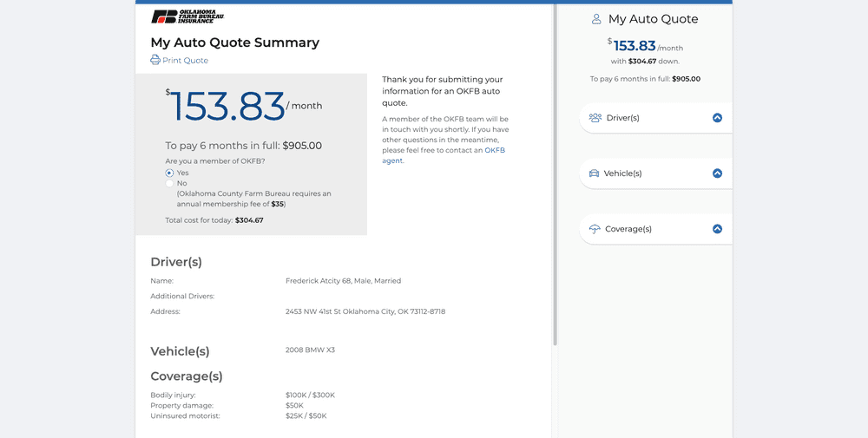The width and height of the screenshot is (868, 438).
Task: Click the 'Total cost for today: $304.67' line
Action: (x=214, y=220)
